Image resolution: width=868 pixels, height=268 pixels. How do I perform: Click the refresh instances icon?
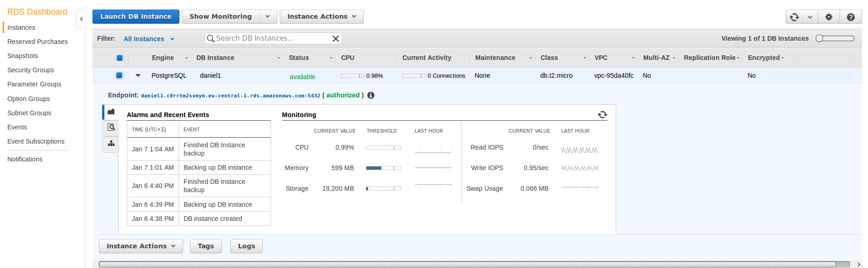point(794,17)
